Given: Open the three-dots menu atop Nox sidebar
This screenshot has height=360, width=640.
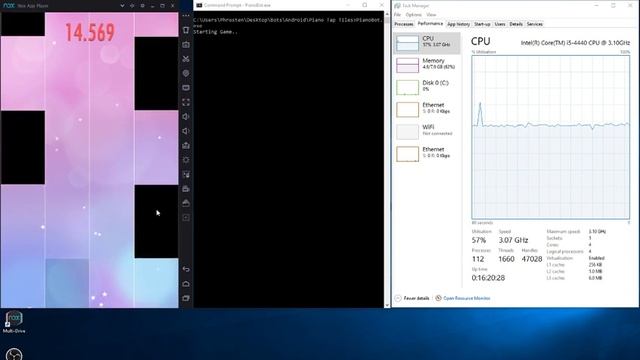Looking at the screenshot, I should (186, 16).
